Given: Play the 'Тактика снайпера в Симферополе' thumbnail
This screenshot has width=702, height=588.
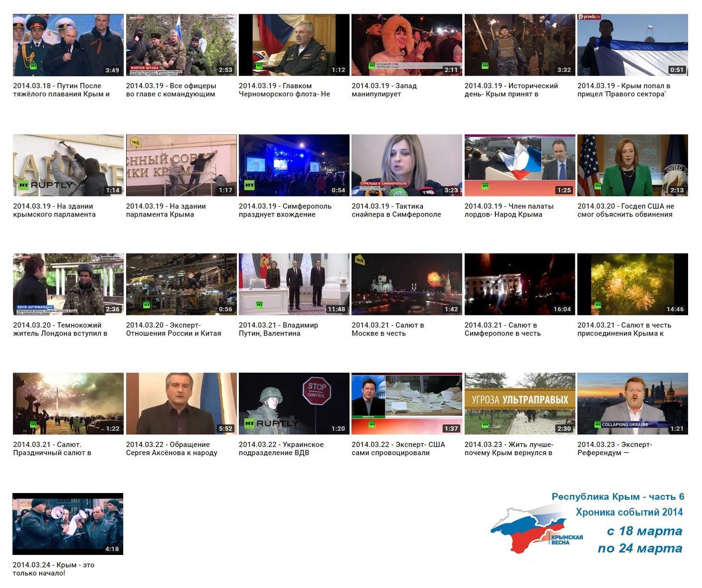Looking at the screenshot, I should (407, 165).
